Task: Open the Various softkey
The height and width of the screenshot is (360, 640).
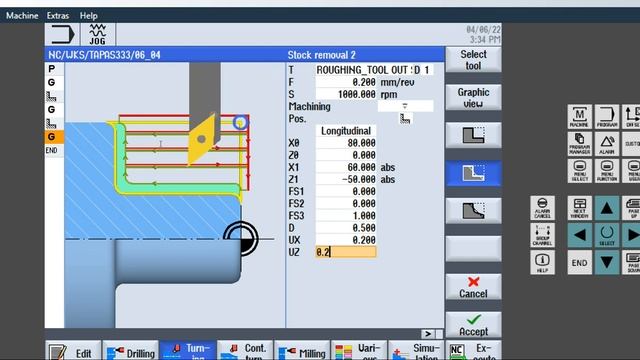Action: (359, 351)
